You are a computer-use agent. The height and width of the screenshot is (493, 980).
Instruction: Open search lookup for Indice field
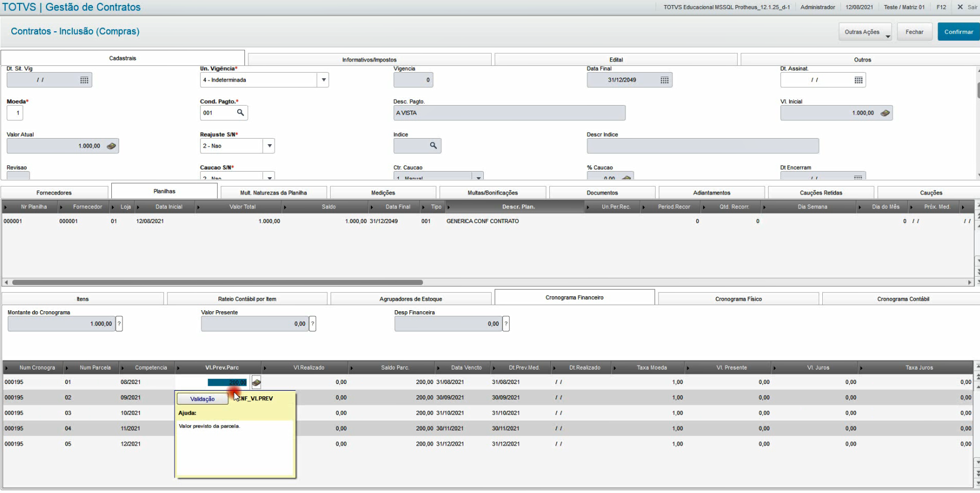(433, 146)
